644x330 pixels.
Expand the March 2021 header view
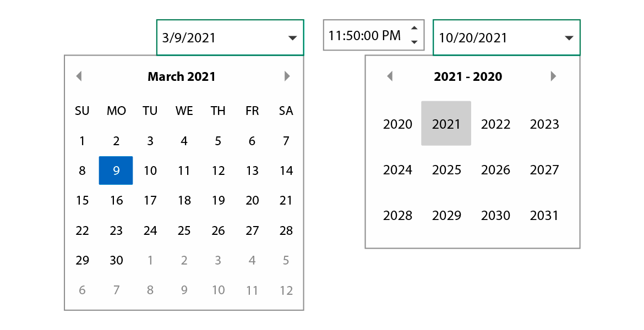coord(182,76)
